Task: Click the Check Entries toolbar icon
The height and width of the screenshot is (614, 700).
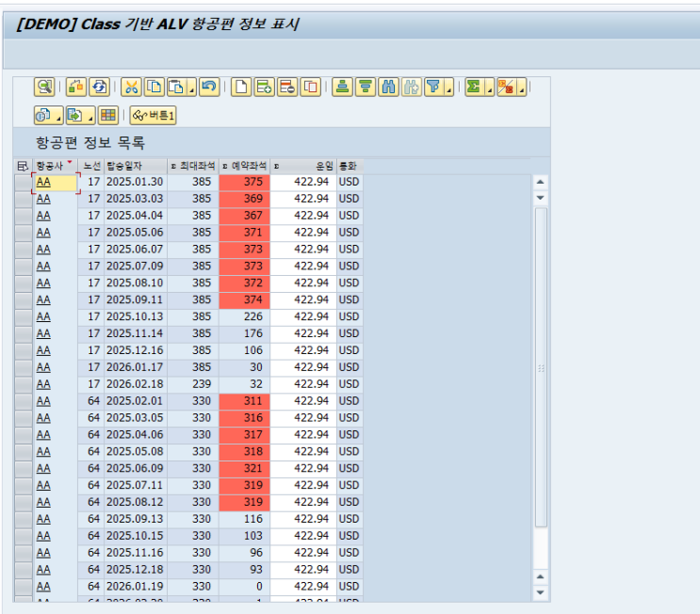Action: click(76, 87)
